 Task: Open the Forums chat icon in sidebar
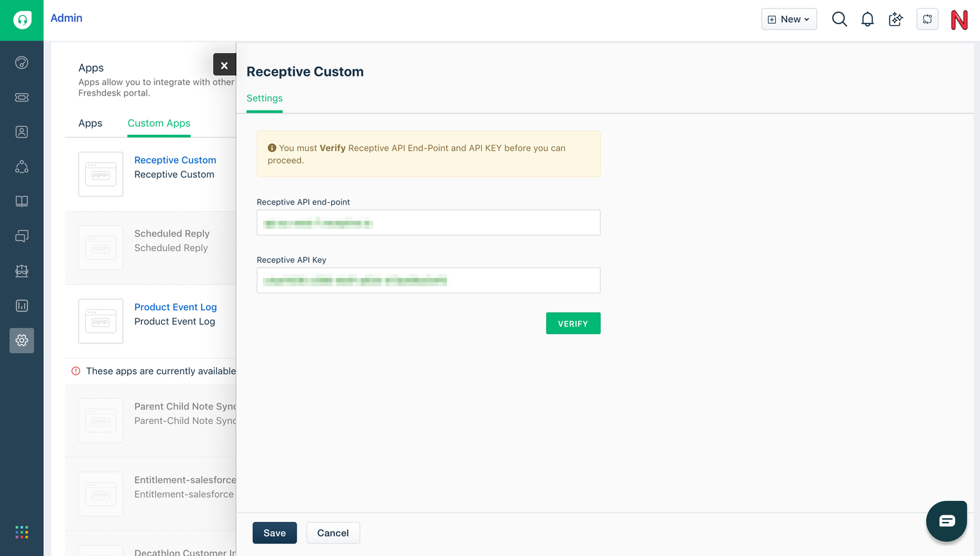[x=22, y=235]
